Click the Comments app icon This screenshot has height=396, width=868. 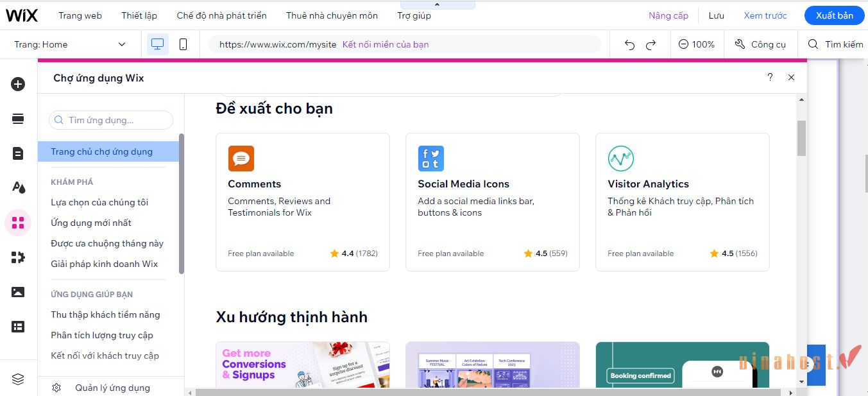click(x=241, y=159)
